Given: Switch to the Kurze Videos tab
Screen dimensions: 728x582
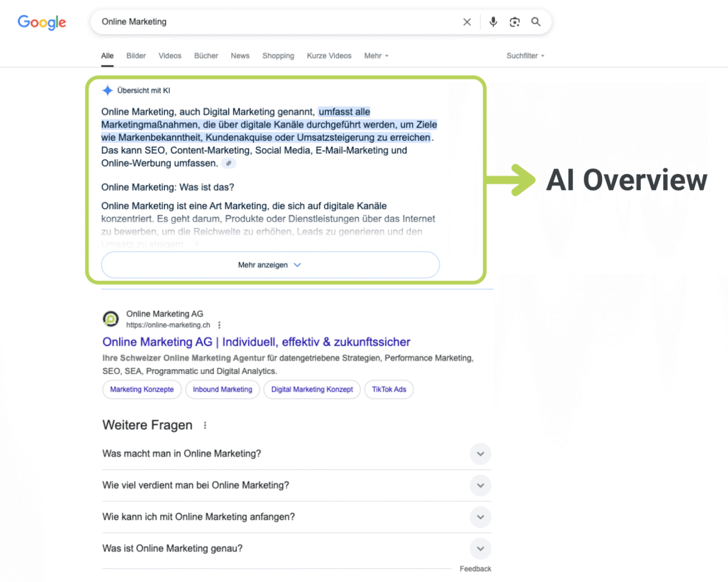Looking at the screenshot, I should 329,56.
